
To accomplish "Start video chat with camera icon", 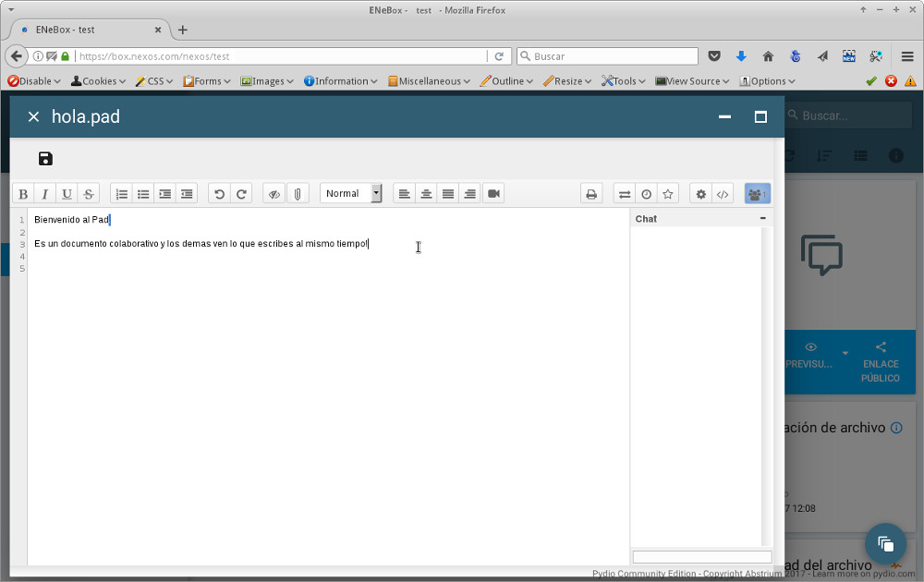I will (493, 194).
